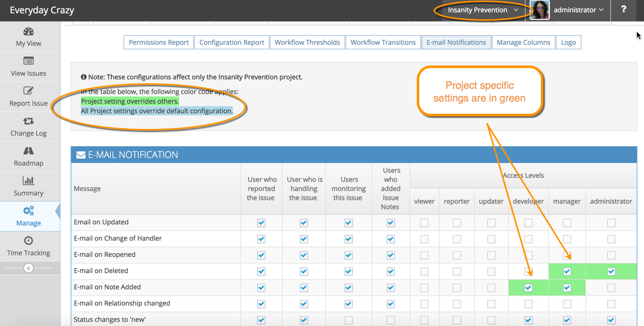Select the Change Log arrows icon

pos(28,121)
